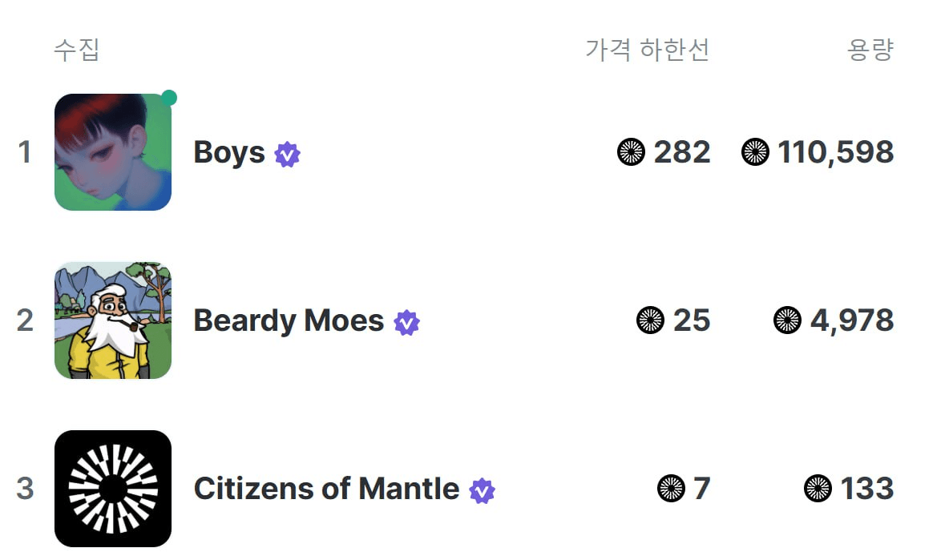Screen dimensions: 945x560
Task: Click the 수집 column header
Action: pos(76,50)
